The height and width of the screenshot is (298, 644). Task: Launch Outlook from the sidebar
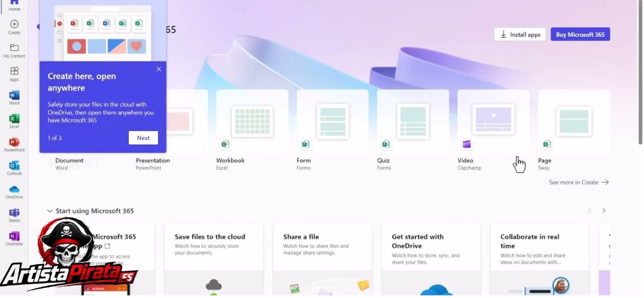coord(14,168)
